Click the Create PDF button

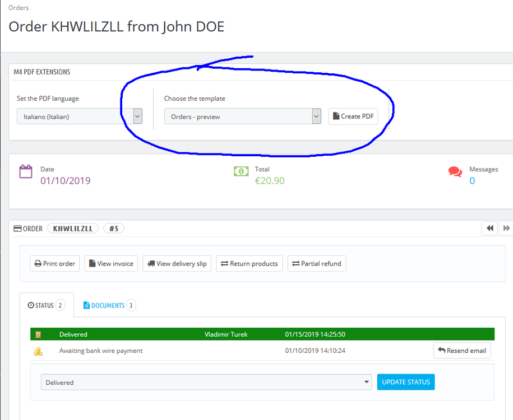353,116
